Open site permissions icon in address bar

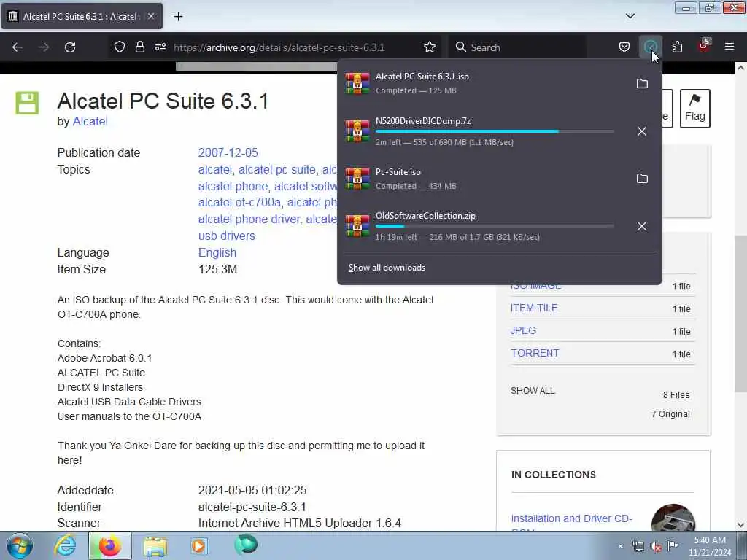coord(160,47)
